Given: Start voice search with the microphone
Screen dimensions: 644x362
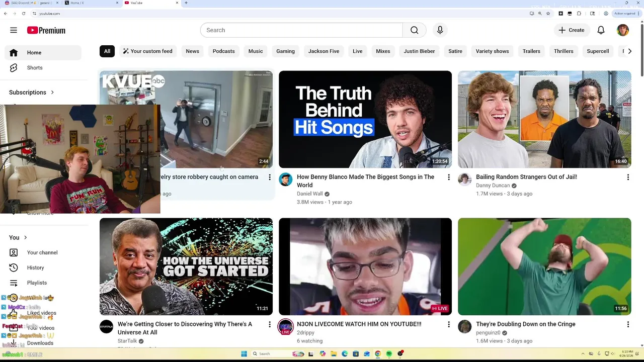Looking at the screenshot, I should (440, 30).
